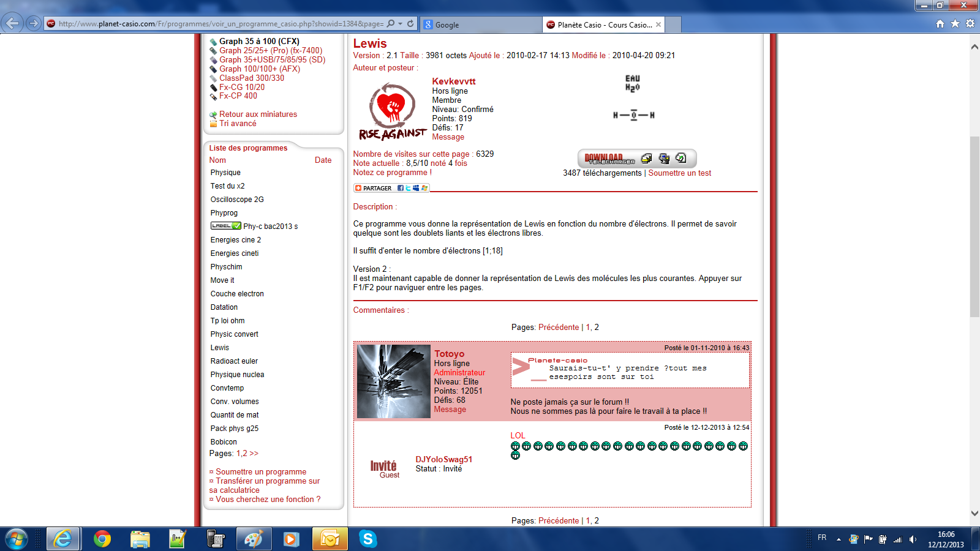
Task: Open Kevkevvtt's Rise Against avatar
Action: (x=393, y=111)
